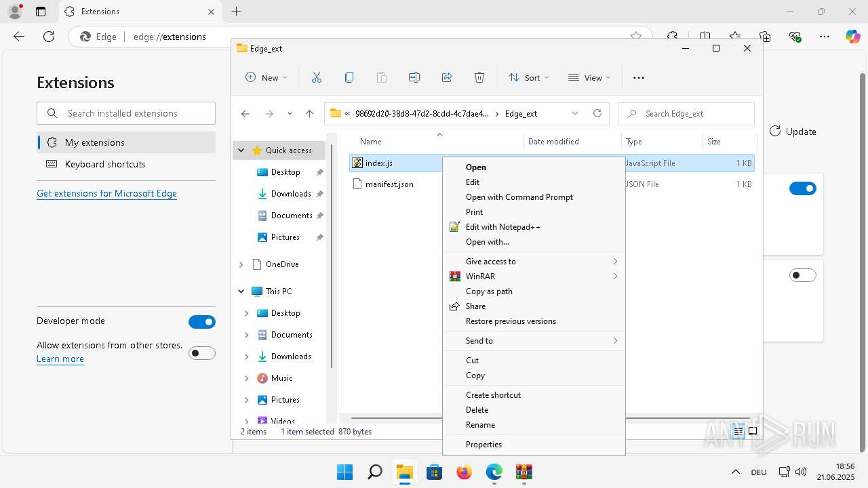
Task: Open Microsoft Store from taskbar
Action: (x=435, y=472)
